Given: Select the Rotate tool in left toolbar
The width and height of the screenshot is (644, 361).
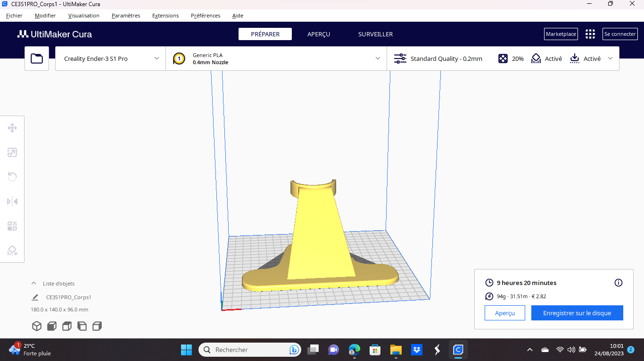Looking at the screenshot, I should click(12, 177).
